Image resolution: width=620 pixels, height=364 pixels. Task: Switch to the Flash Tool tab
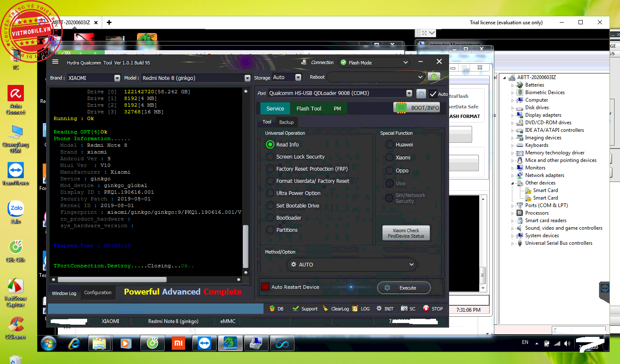pos(309,108)
